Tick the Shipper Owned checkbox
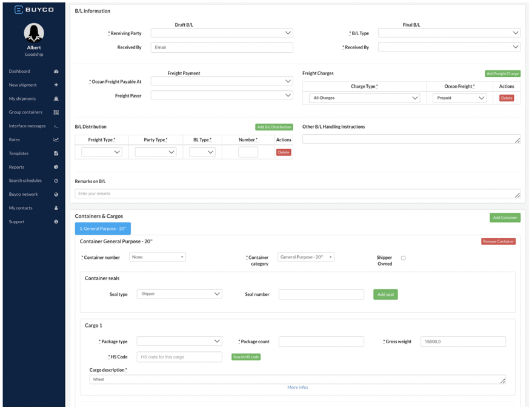This screenshot has height=407, width=532. pos(403,258)
